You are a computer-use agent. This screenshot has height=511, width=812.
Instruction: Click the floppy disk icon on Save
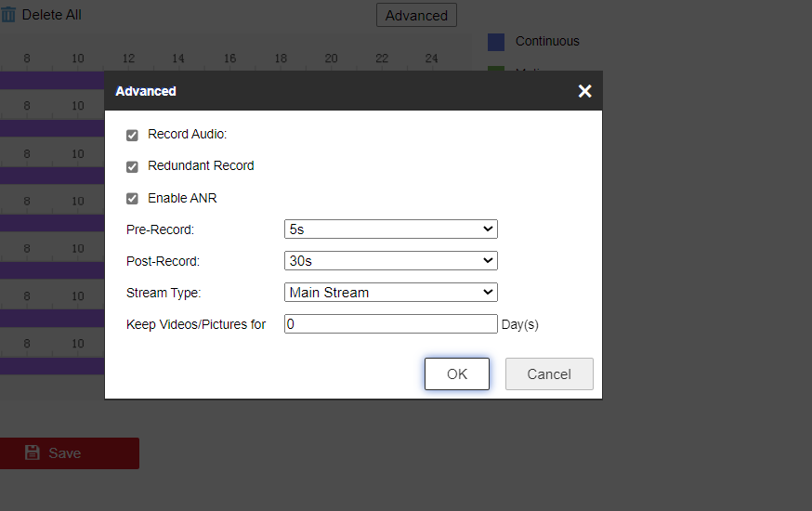[33, 453]
